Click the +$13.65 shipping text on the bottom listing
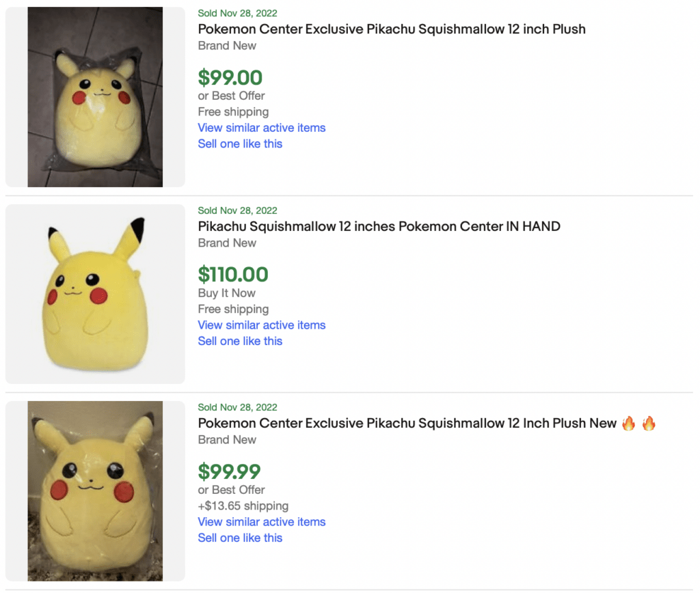 pyautogui.click(x=243, y=506)
